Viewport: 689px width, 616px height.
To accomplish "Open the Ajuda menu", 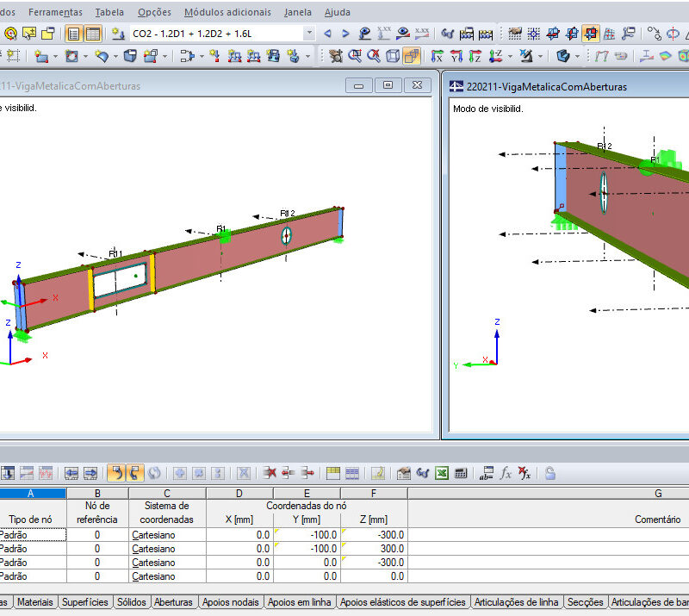I will [337, 12].
